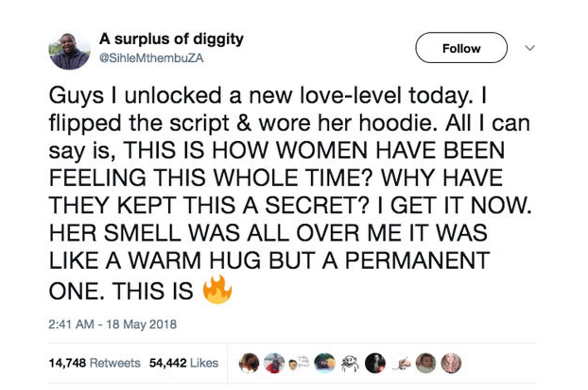Open the 2:41 AM - 18 May 2018 timestamp

tap(113, 324)
